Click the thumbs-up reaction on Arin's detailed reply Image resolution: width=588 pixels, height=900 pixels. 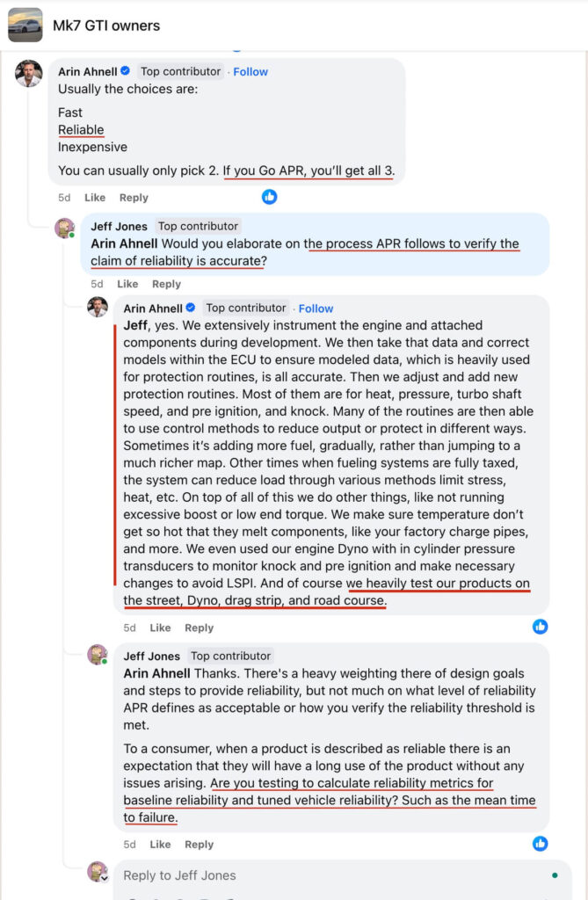(540, 627)
